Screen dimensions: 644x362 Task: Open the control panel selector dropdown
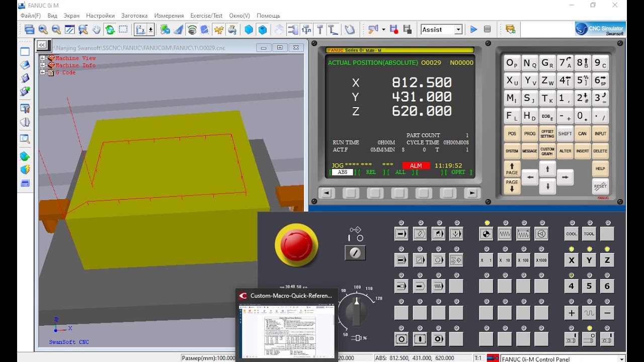pyautogui.click(x=622, y=359)
